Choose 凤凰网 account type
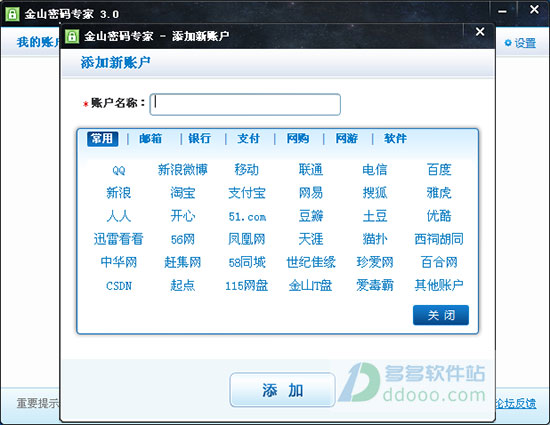Screen dimensions: 550x425 (x=247, y=239)
